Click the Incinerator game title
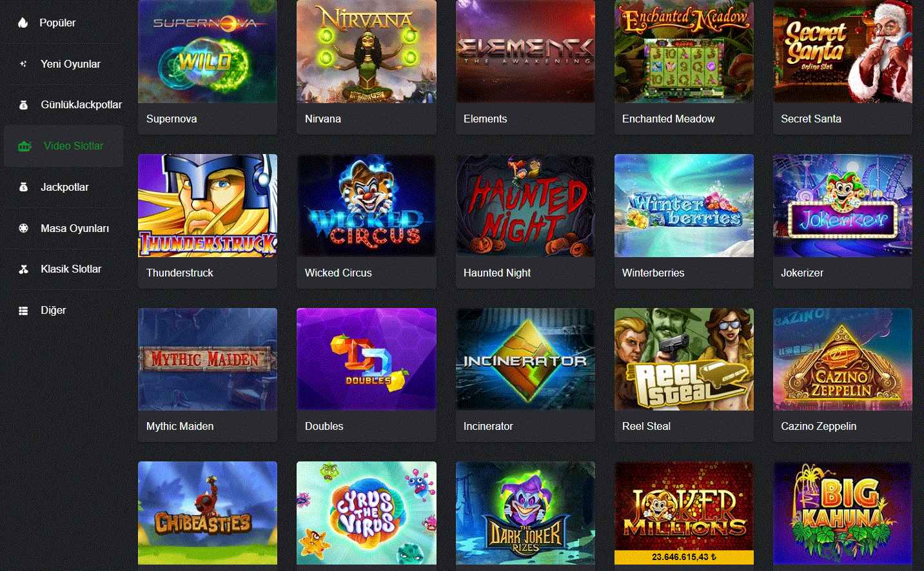 pos(488,427)
